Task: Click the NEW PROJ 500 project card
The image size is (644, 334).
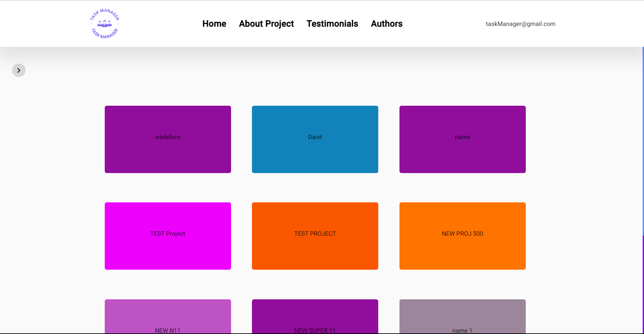Action: [x=462, y=236]
